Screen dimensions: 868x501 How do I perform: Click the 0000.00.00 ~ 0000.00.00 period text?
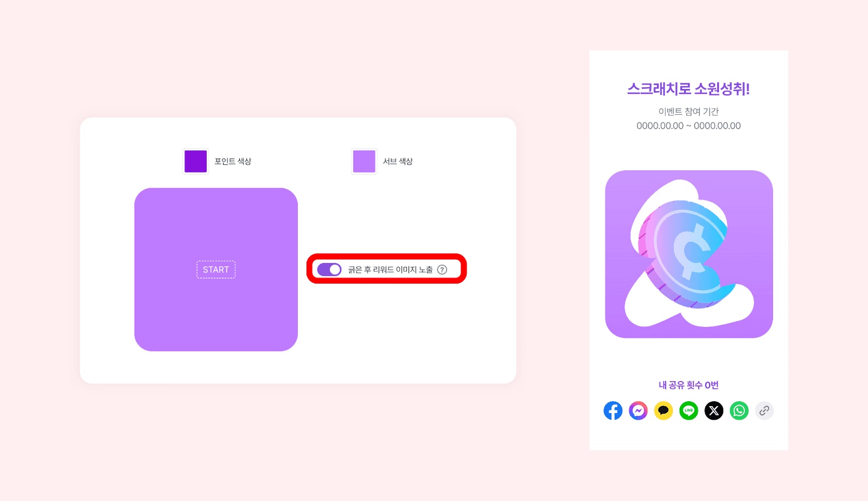688,126
